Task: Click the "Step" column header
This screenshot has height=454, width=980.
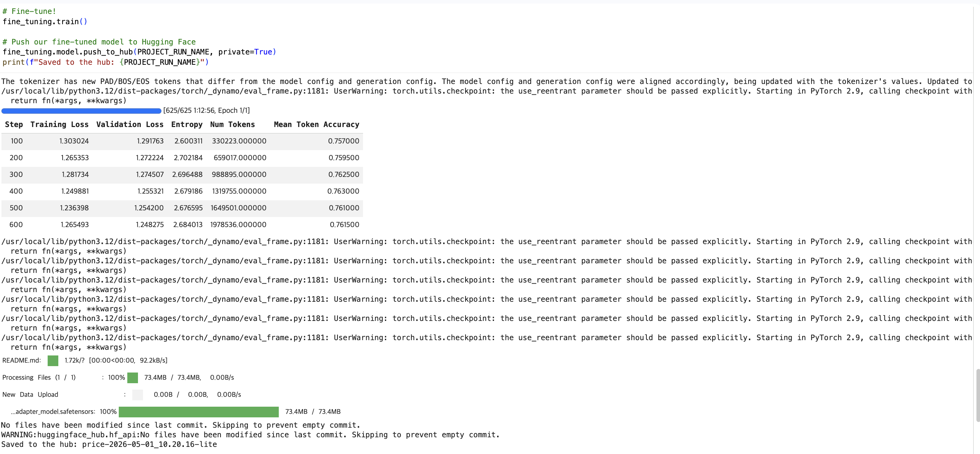Action: [14, 125]
